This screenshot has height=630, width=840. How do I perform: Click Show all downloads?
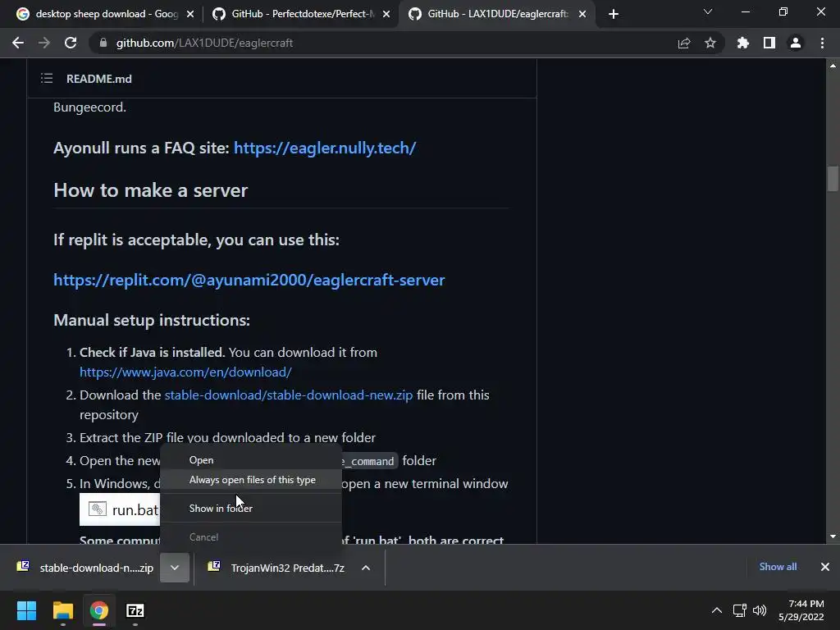pyautogui.click(x=778, y=567)
